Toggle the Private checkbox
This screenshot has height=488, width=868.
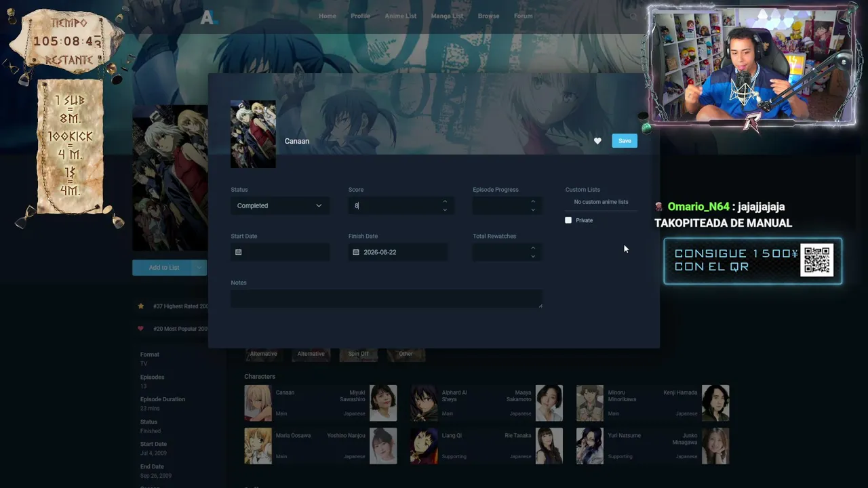pos(568,220)
